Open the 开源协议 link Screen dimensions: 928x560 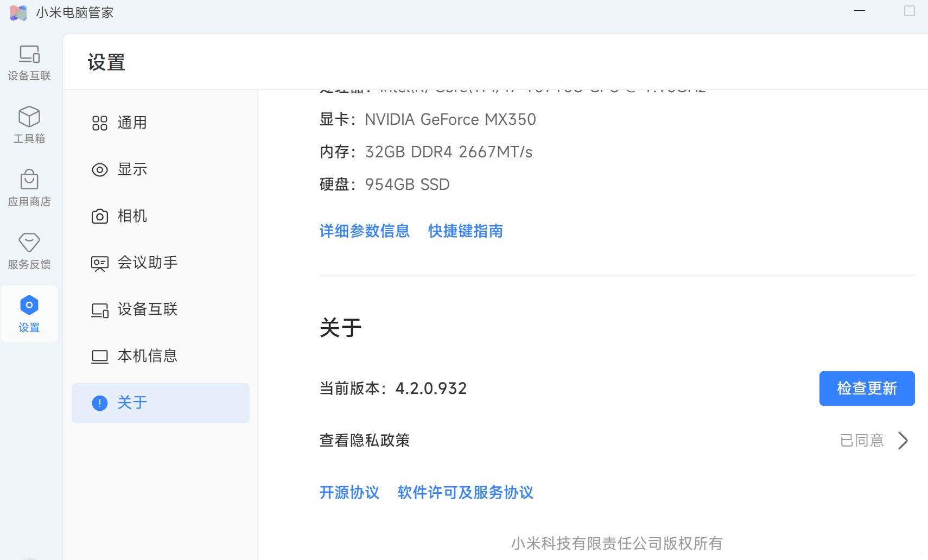tap(349, 493)
